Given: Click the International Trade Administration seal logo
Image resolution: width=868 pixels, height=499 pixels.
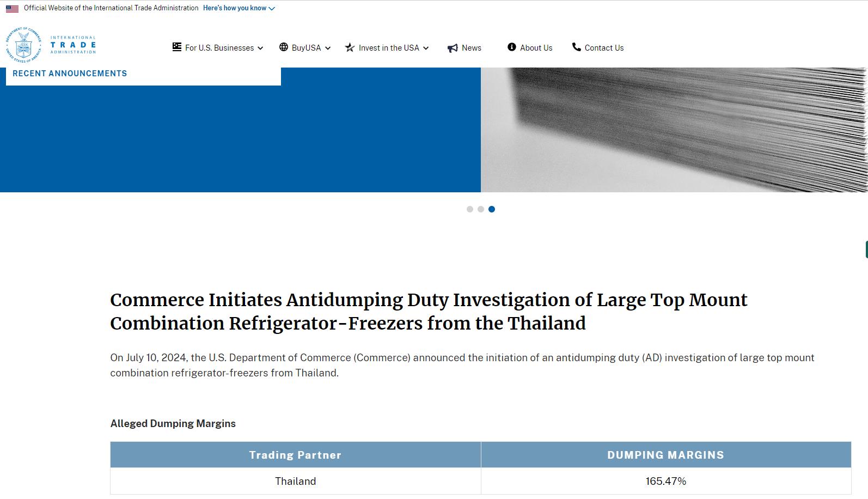Looking at the screenshot, I should [23, 45].
